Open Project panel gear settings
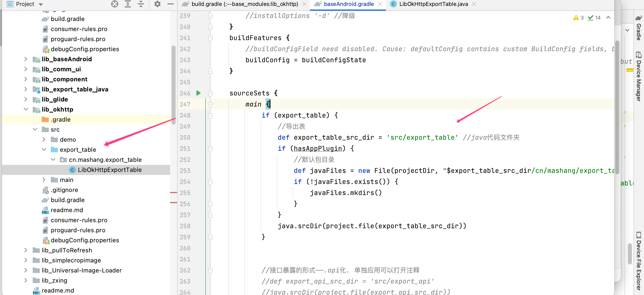 [157, 4]
